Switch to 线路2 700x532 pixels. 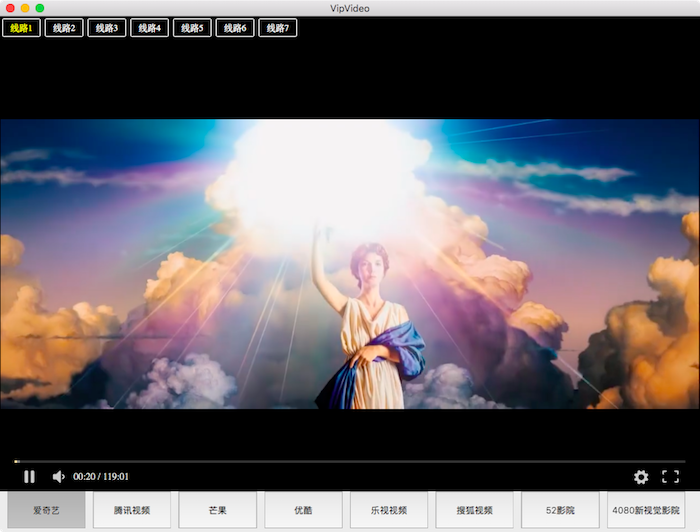click(64, 28)
